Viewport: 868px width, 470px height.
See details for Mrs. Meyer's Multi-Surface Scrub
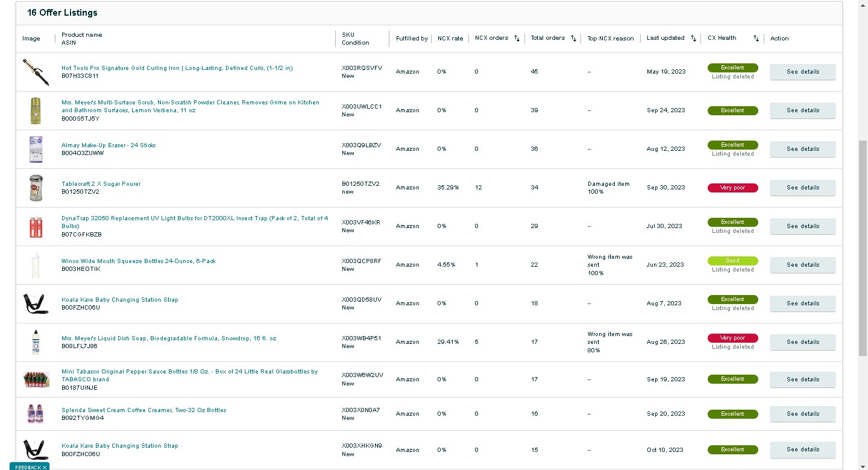point(802,110)
